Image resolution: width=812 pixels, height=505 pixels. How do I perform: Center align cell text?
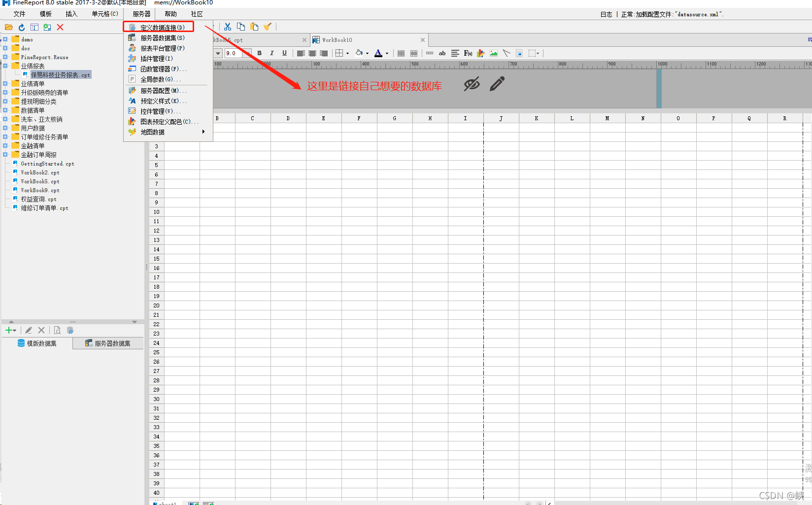312,53
